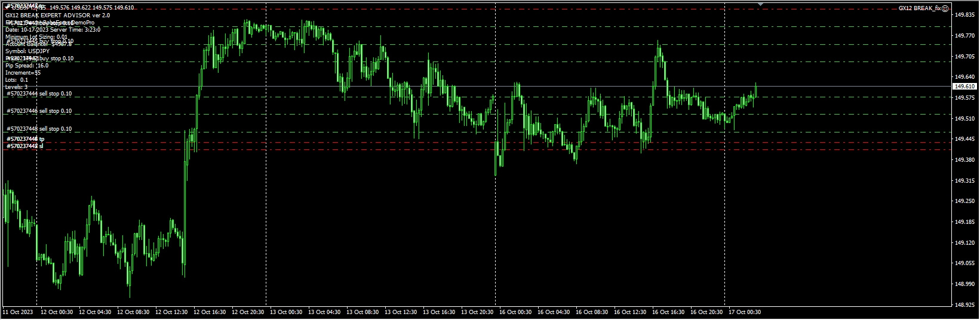Click the #570237448 sell stop 0.10 order label

[39, 129]
